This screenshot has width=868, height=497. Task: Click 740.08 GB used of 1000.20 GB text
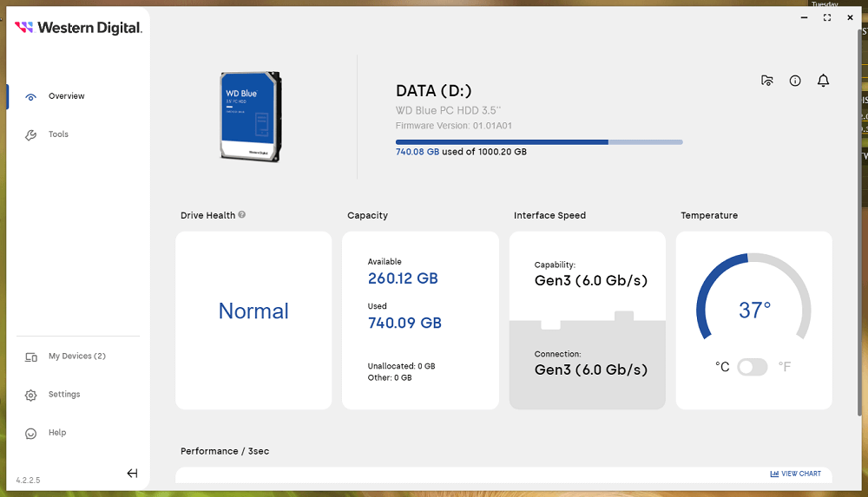pyautogui.click(x=461, y=152)
